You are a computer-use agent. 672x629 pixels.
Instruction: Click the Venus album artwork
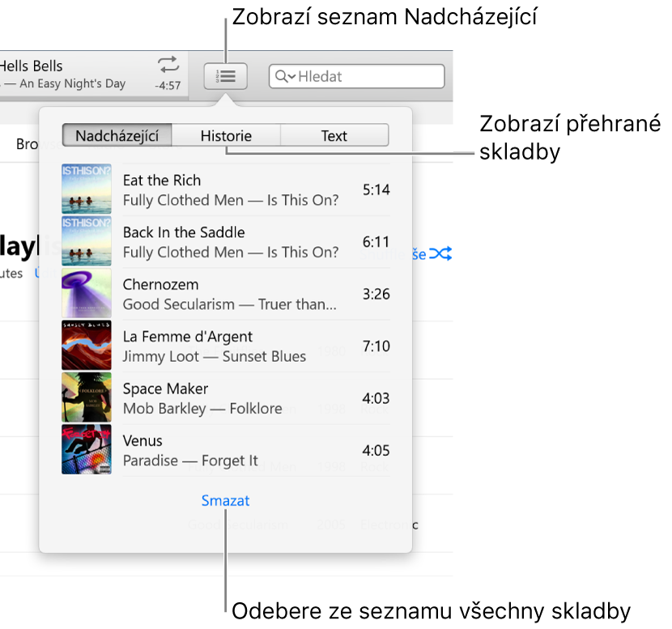(x=86, y=450)
